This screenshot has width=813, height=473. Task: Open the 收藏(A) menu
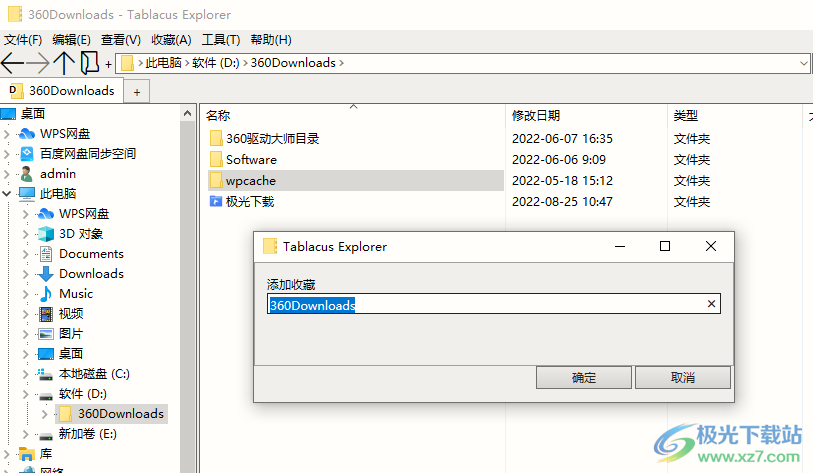click(171, 40)
